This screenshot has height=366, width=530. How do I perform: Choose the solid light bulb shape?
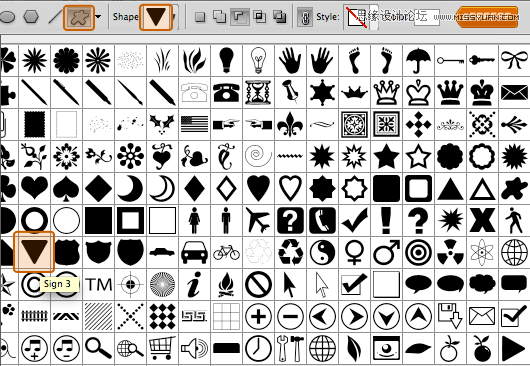[226, 60]
